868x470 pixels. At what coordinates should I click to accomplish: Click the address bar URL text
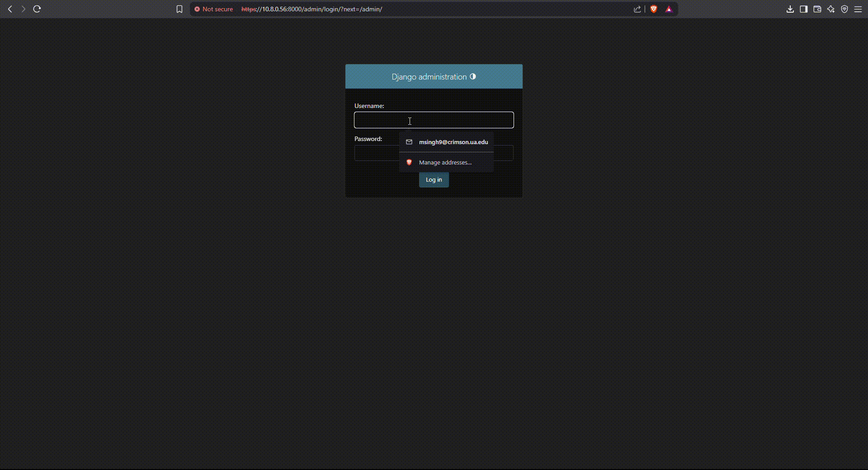click(x=312, y=9)
